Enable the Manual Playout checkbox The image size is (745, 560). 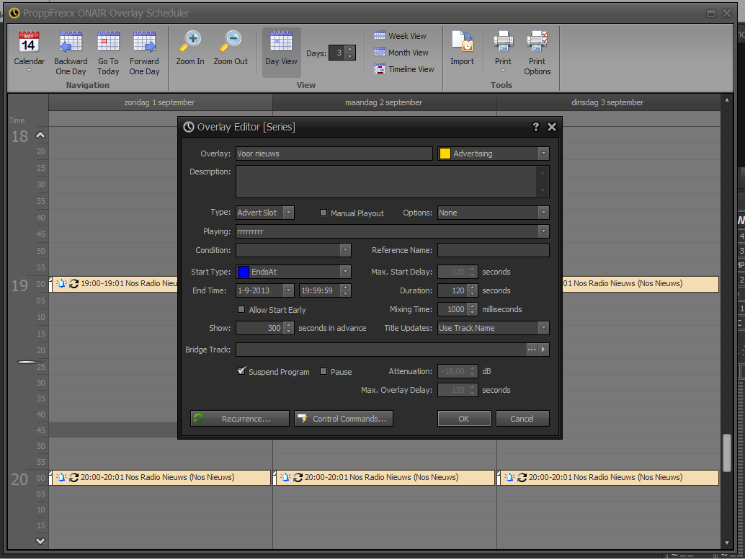pos(324,213)
